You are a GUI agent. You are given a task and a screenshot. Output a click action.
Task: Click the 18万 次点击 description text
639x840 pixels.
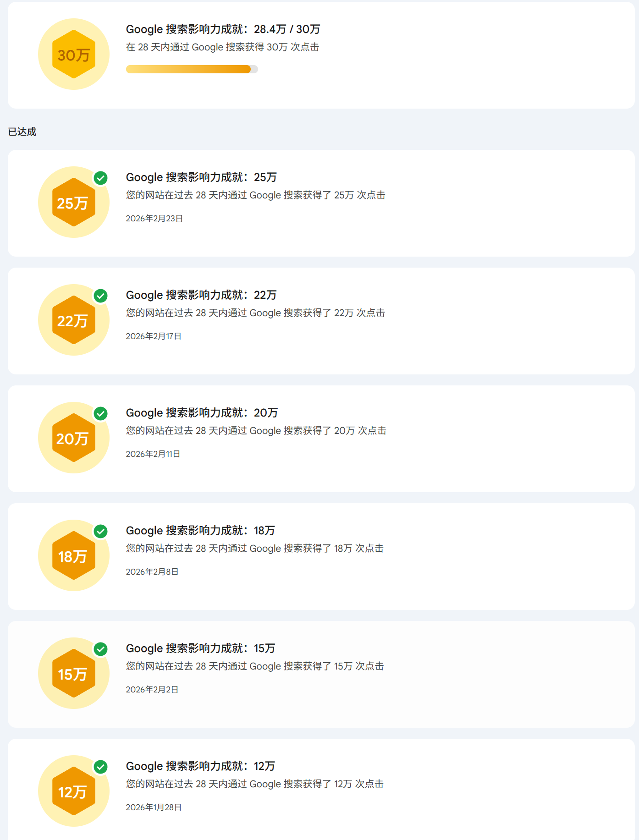pos(255,549)
